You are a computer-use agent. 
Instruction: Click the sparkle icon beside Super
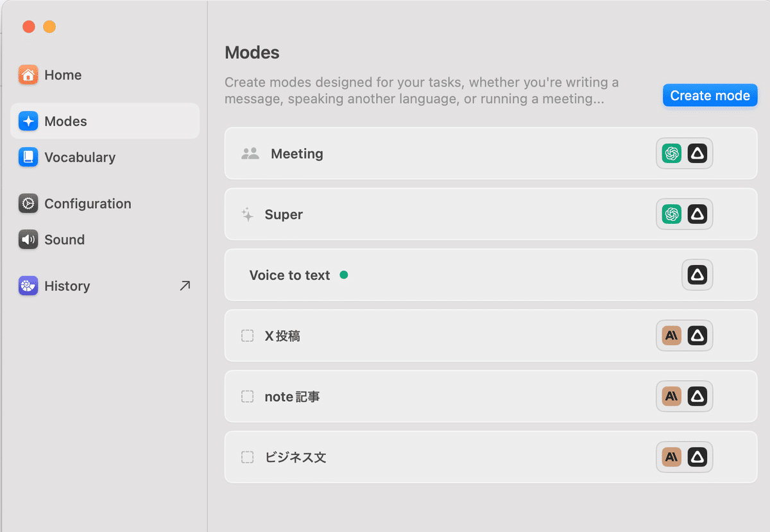pyautogui.click(x=247, y=214)
